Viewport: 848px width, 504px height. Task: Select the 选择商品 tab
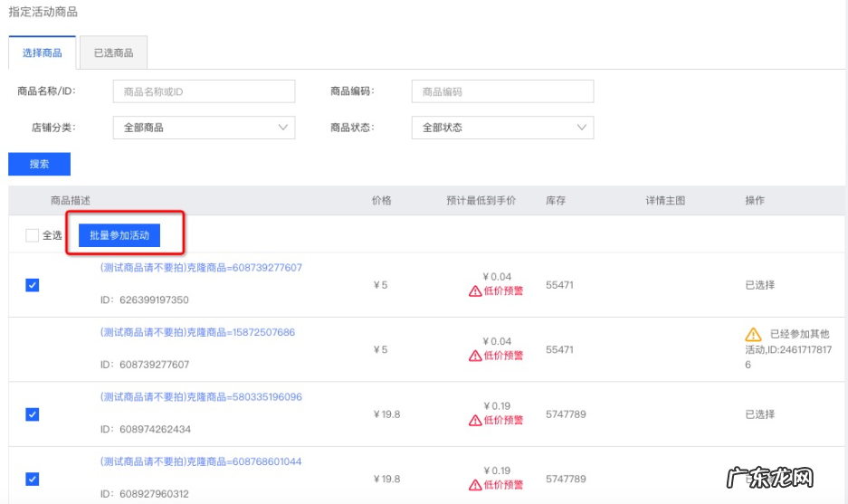click(43, 53)
